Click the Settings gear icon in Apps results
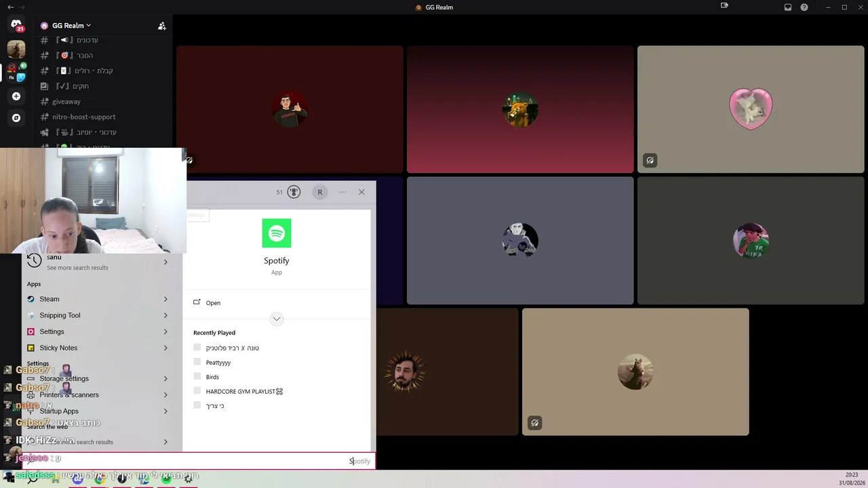The height and width of the screenshot is (488, 868). coord(31,331)
